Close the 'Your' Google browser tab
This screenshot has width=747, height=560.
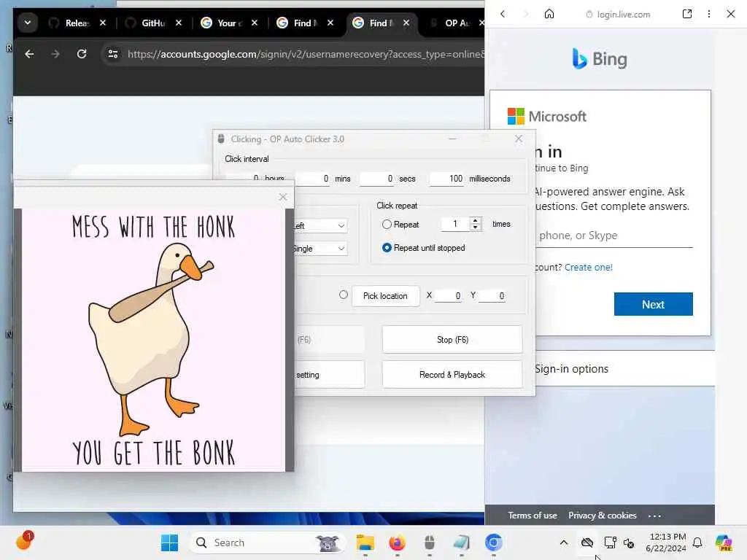(255, 23)
